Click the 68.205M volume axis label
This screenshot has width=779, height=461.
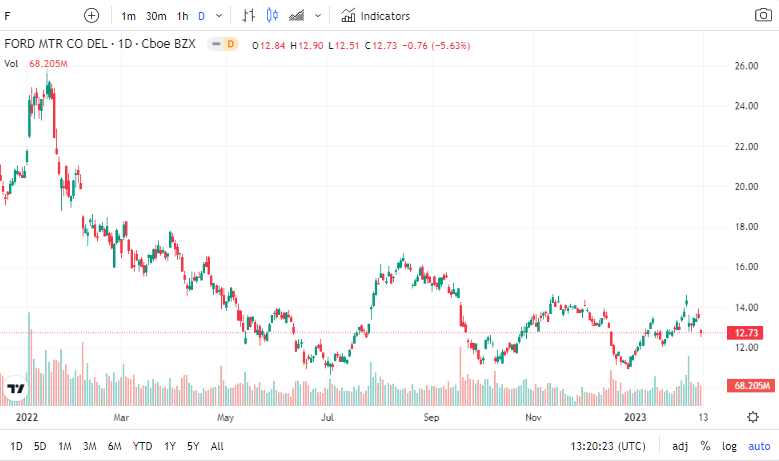click(x=751, y=385)
